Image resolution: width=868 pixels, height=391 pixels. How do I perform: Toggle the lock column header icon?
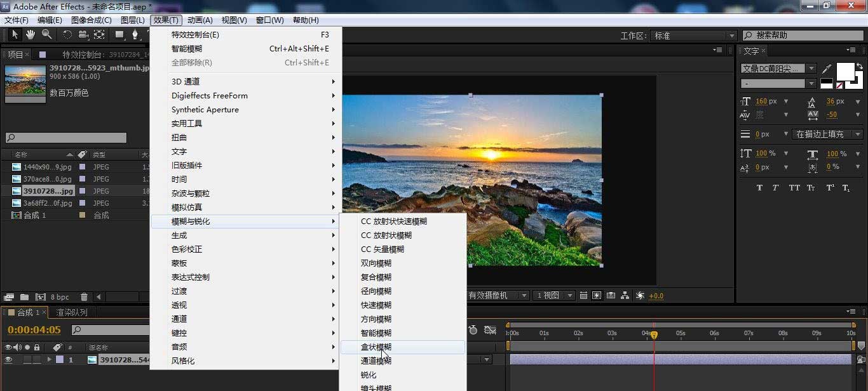click(37, 347)
